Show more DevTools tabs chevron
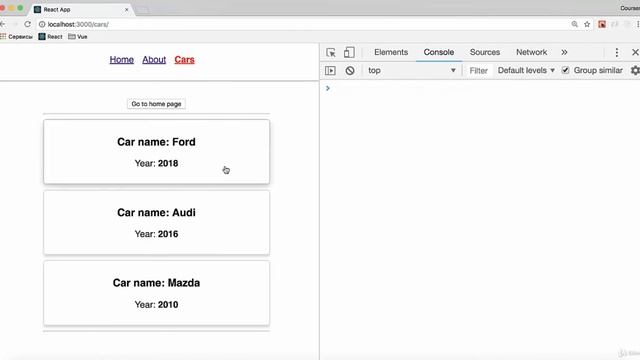 [x=564, y=52]
